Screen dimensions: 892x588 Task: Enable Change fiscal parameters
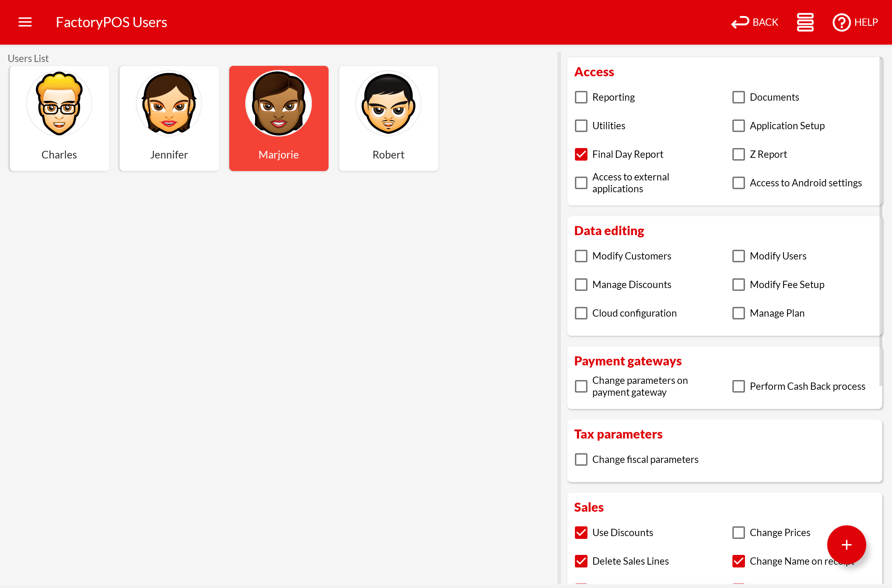coord(581,459)
